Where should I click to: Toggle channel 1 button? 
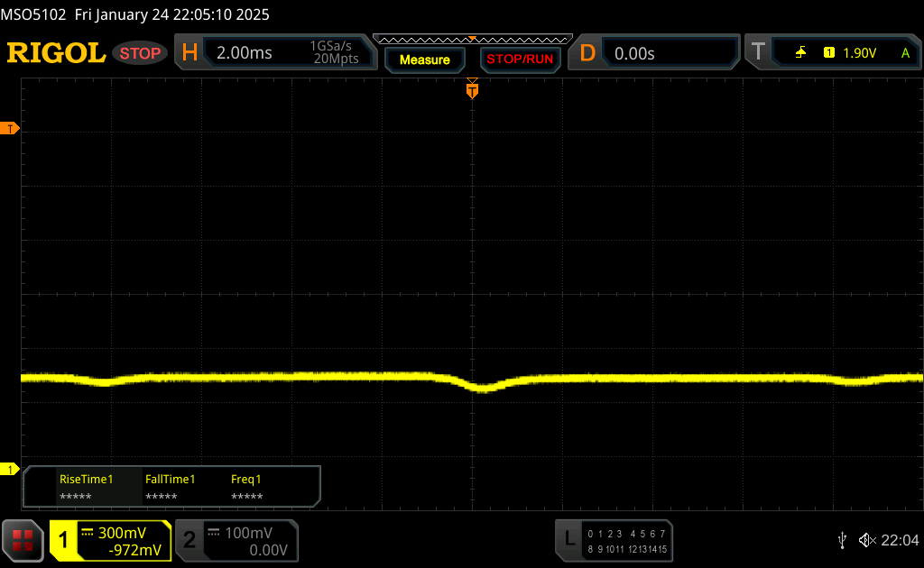[63, 540]
